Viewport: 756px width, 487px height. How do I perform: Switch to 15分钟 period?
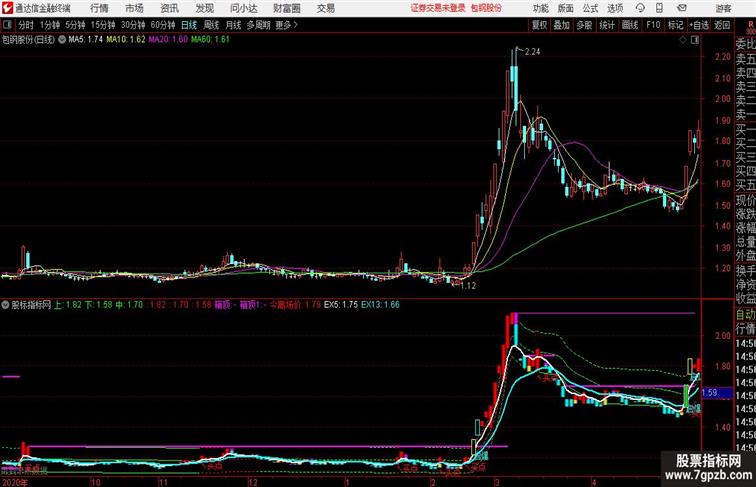pos(103,25)
